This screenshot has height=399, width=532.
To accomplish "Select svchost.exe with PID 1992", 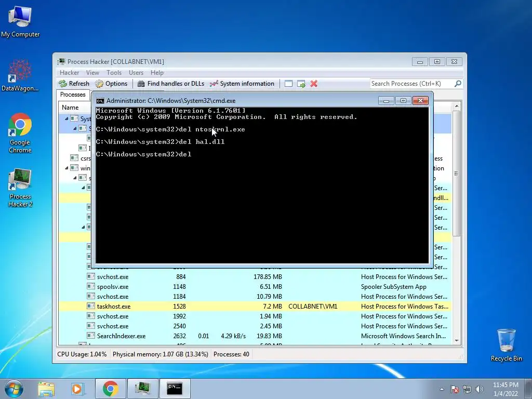I will point(255,316).
